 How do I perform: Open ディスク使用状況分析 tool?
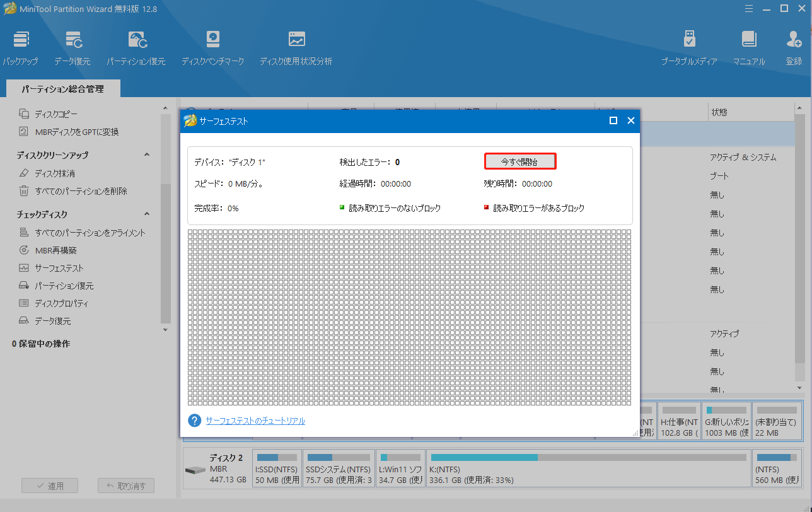(x=296, y=48)
